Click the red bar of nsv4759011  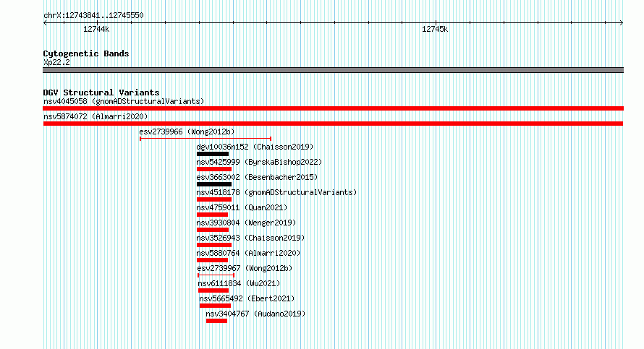212,215
